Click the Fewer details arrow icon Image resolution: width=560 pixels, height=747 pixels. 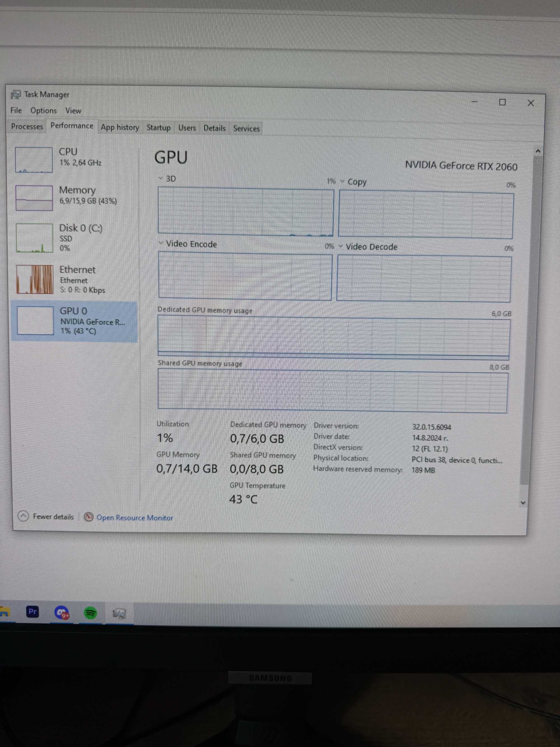click(23, 516)
